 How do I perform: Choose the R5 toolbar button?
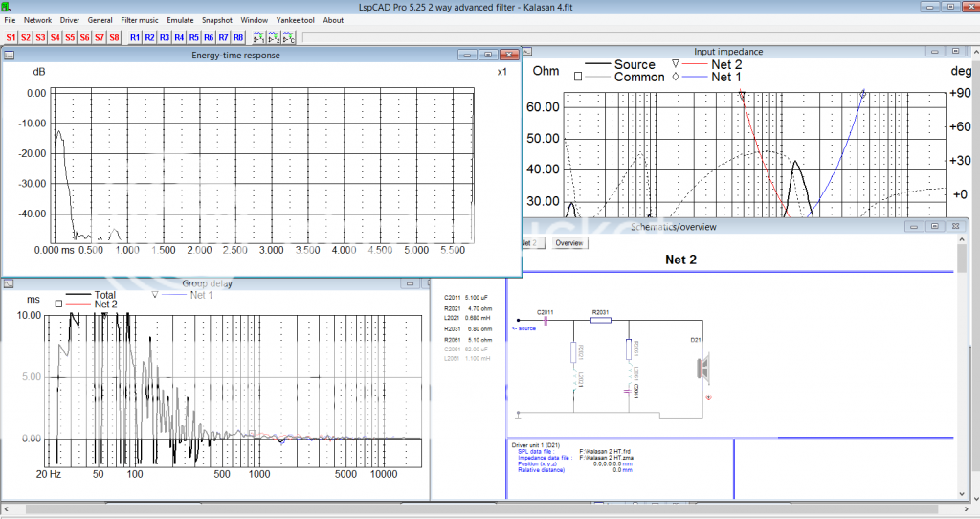coord(194,37)
